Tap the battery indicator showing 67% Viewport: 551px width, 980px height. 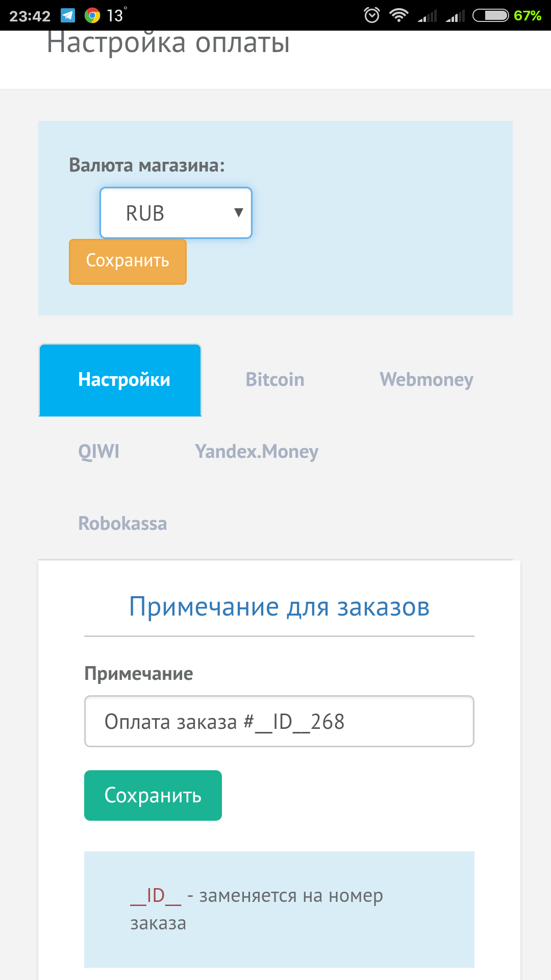pyautogui.click(x=491, y=14)
